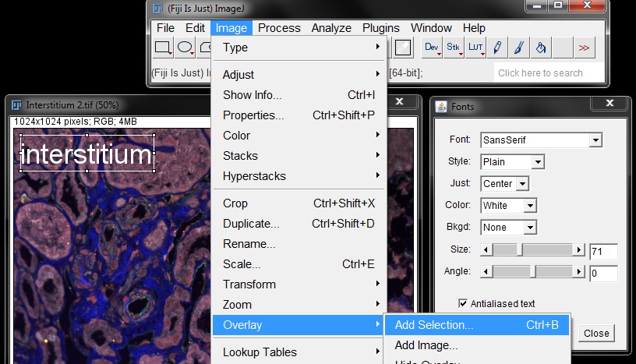Screen dimensions: 636x364
Task: Click the Angle slider left arrow
Action: tap(486, 271)
